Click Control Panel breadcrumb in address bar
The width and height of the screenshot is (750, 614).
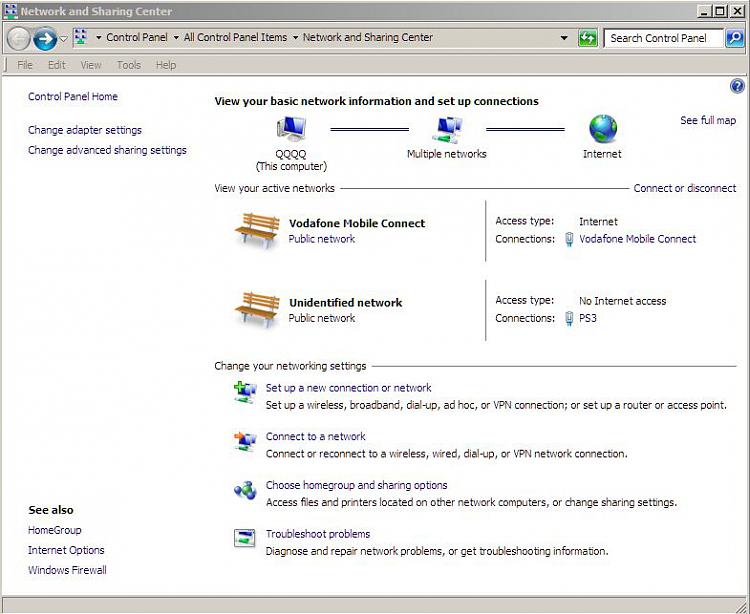[x=137, y=37]
